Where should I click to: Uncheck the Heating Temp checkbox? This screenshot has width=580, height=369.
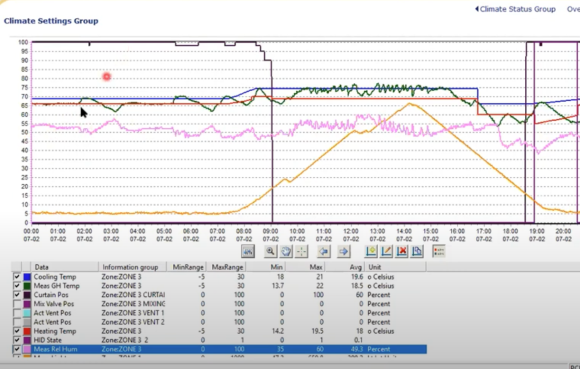[17, 331]
